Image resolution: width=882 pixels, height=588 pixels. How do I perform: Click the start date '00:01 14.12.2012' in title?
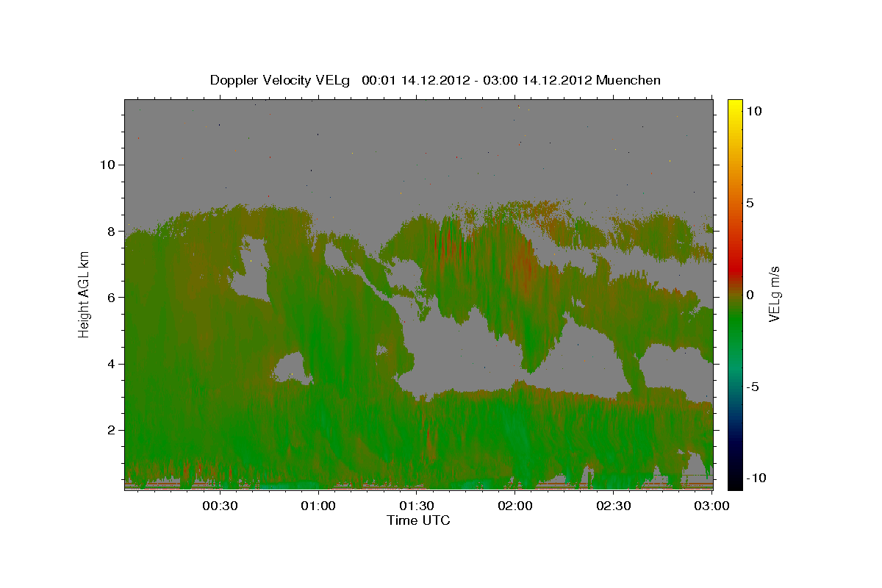pyautogui.click(x=415, y=80)
